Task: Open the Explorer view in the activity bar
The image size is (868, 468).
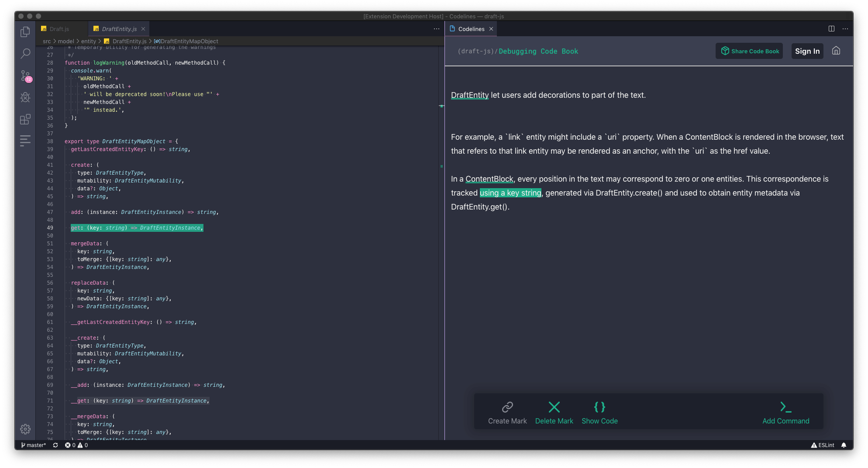Action: (x=25, y=31)
